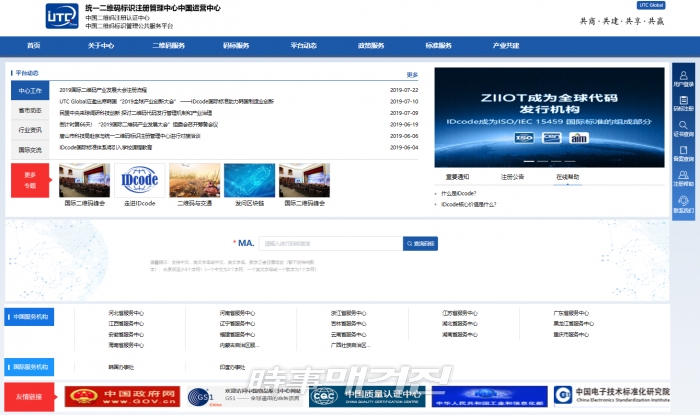Click the 中国电子技术标准化研究院 banner

tap(612, 396)
